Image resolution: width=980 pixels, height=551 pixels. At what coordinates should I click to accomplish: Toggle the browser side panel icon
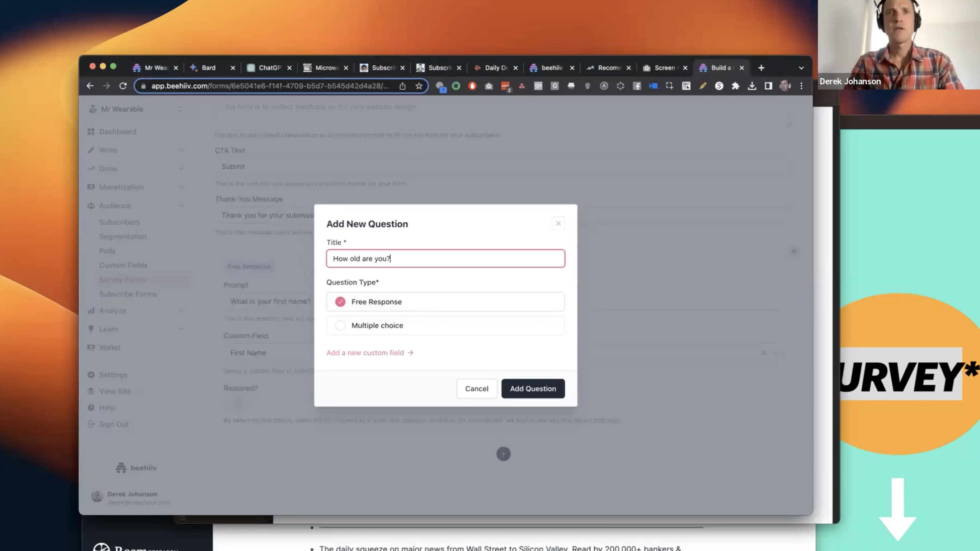(768, 86)
